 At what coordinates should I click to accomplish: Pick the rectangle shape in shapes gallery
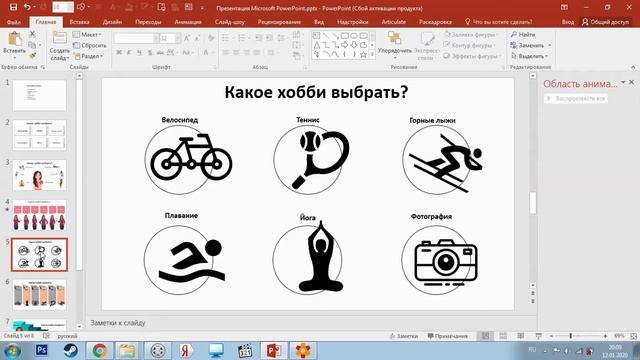pyautogui.click(x=345, y=36)
